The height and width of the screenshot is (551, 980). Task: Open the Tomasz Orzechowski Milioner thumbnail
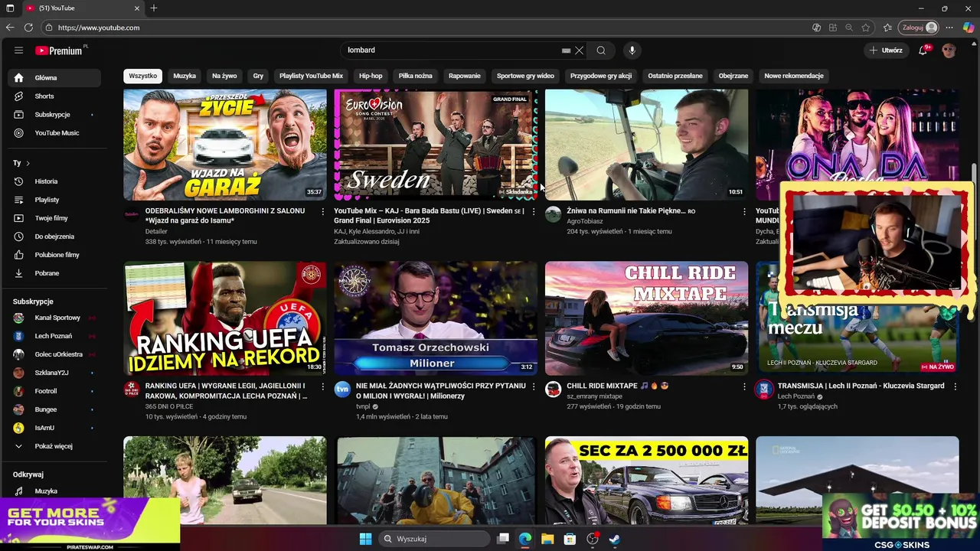(x=436, y=318)
